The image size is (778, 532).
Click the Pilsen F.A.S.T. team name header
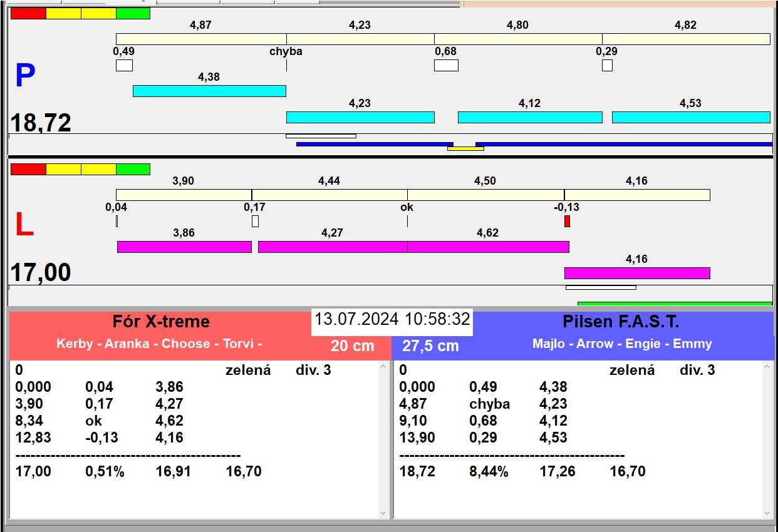(x=621, y=322)
